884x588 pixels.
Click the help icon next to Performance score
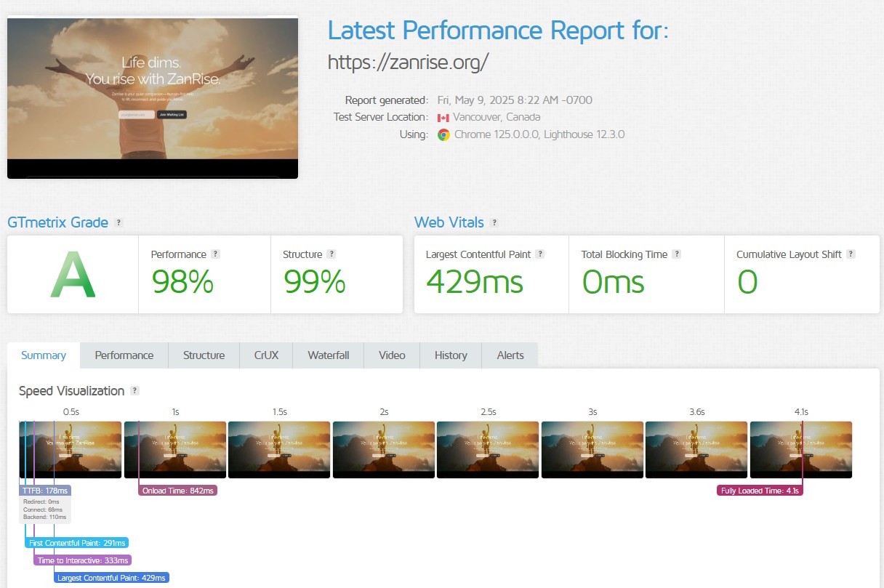coord(215,254)
